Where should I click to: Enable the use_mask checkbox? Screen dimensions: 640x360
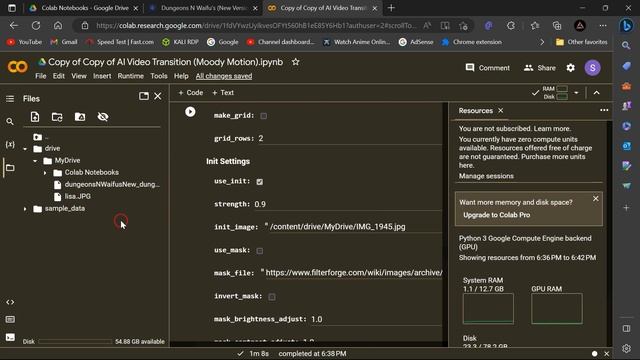pos(260,251)
